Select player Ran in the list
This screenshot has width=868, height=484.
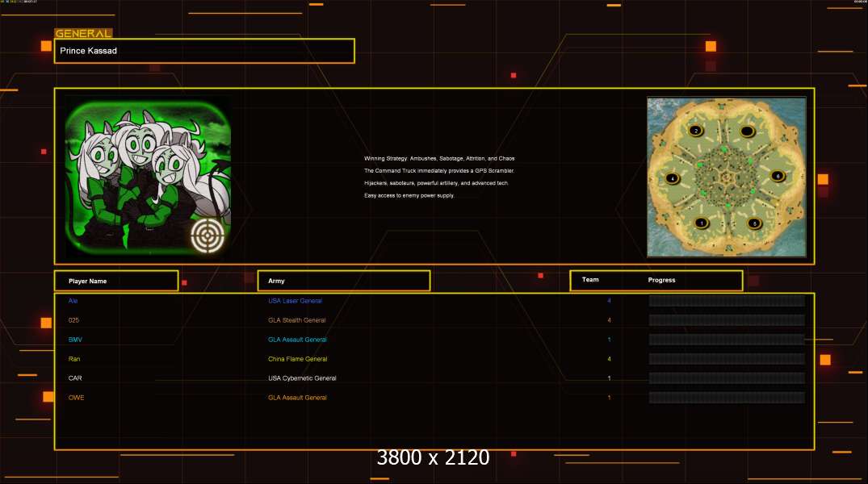pyautogui.click(x=74, y=359)
